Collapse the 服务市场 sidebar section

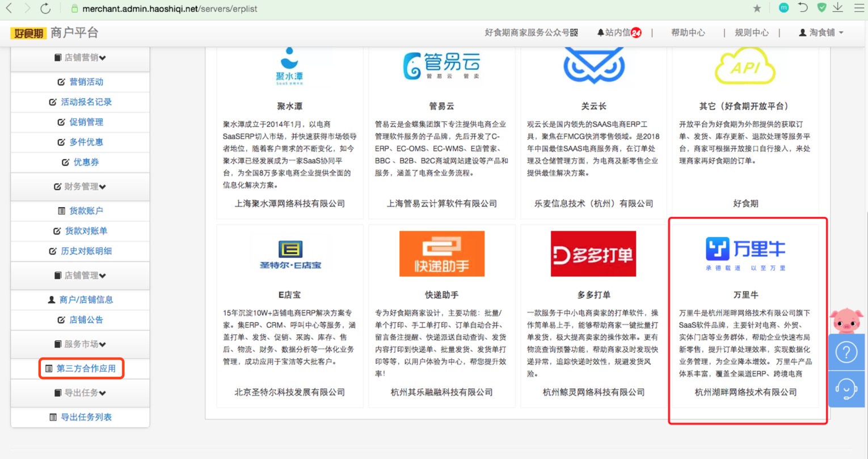click(80, 344)
